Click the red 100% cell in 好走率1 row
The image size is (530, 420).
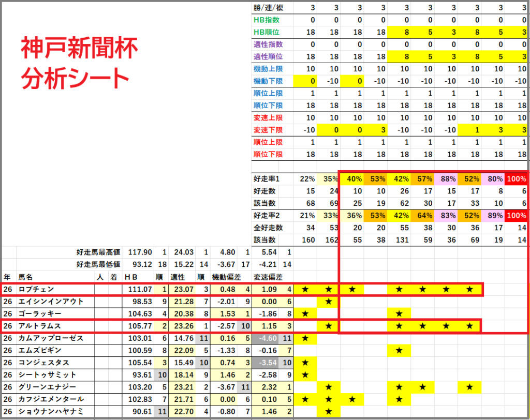click(516, 179)
